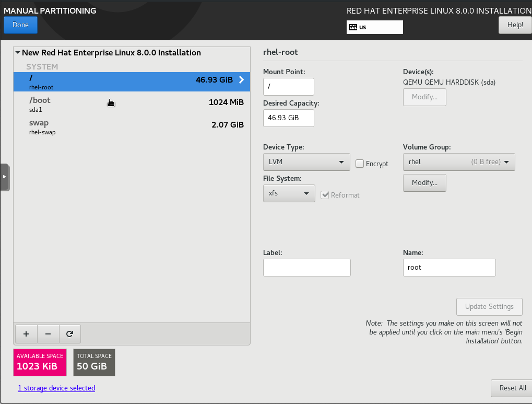Select the /boot sda1 partition row
The width and height of the screenshot is (532, 404).
point(132,105)
